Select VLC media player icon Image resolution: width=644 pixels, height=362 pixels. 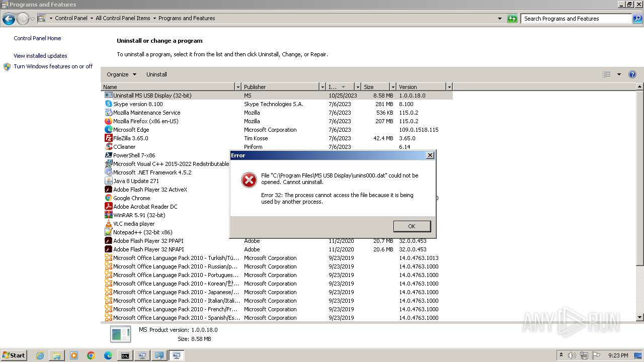[108, 224]
